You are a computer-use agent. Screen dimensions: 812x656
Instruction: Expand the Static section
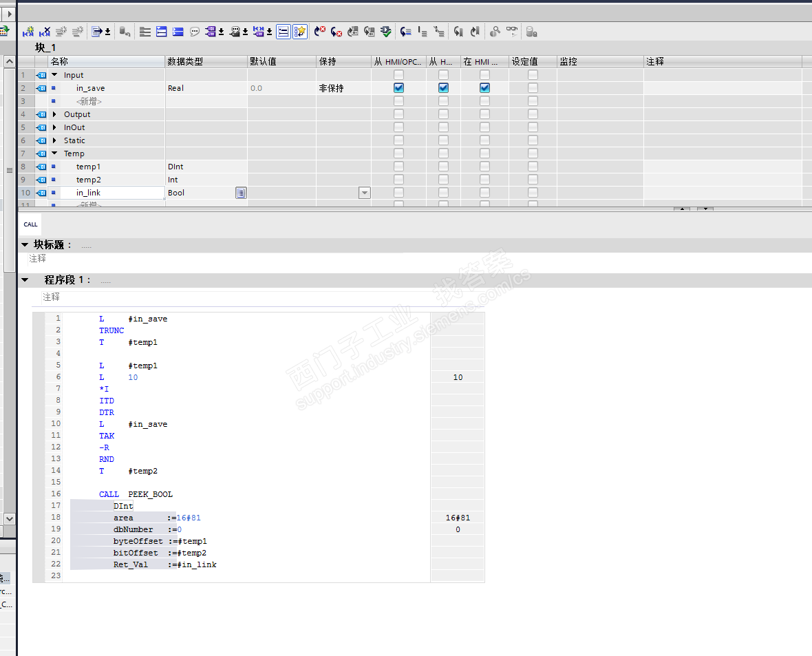pyautogui.click(x=54, y=140)
